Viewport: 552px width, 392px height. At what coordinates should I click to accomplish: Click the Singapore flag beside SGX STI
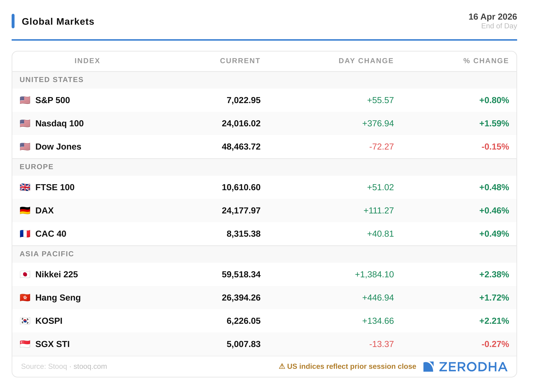[x=25, y=344]
